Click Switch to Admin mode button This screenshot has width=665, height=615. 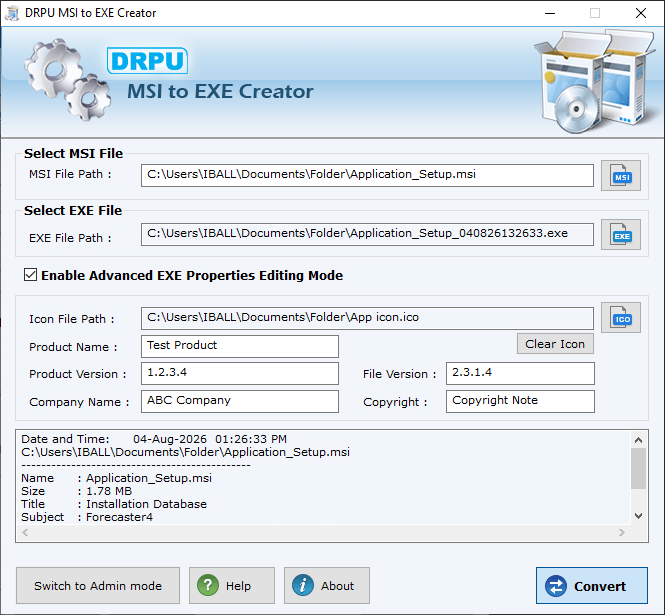click(98, 586)
